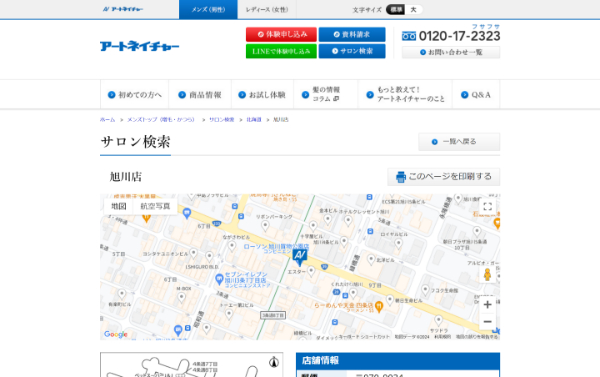Image resolution: width=600 pixels, height=377 pixels.
Task: Click the red 体験申し込み button
Action: (x=281, y=34)
